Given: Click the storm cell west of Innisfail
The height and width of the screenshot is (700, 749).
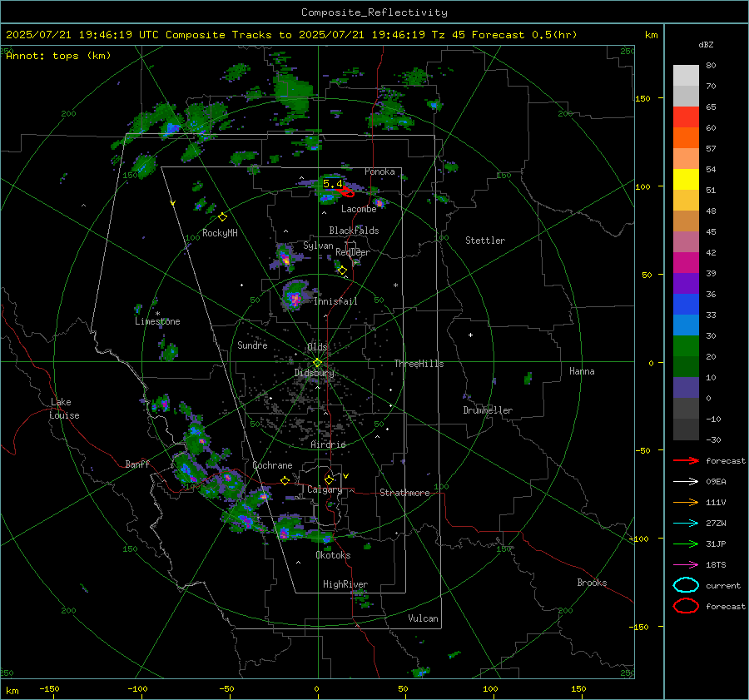Looking at the screenshot, I should [x=295, y=295].
